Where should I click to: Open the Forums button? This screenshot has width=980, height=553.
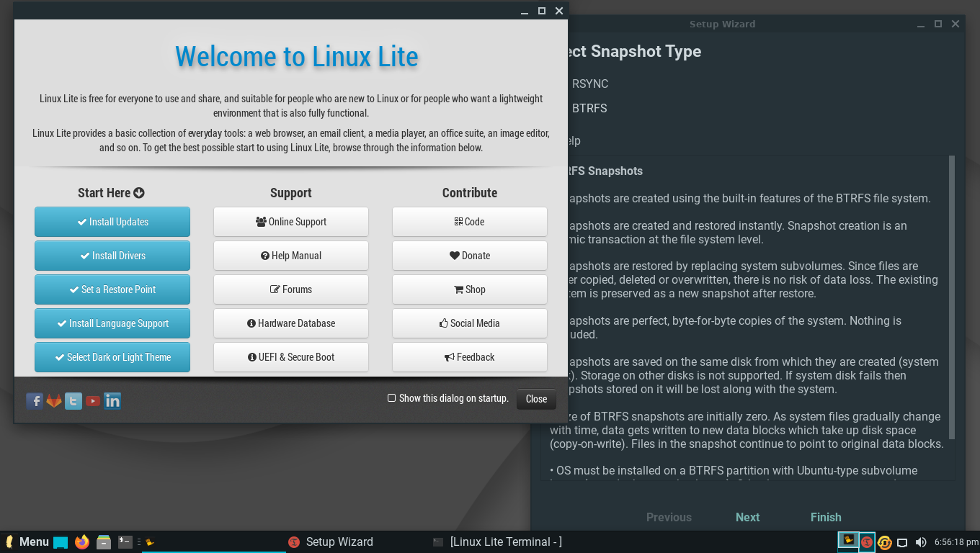[291, 289]
